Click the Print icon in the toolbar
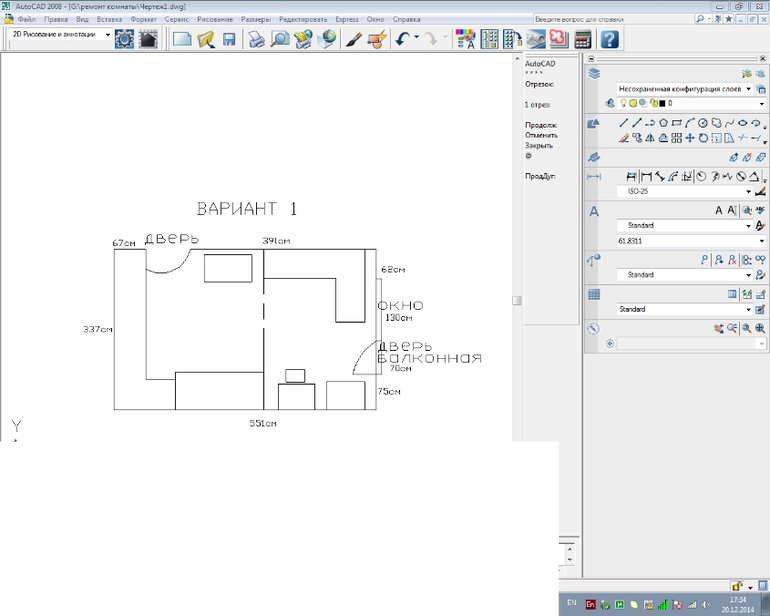This screenshot has width=770, height=616. 257,39
